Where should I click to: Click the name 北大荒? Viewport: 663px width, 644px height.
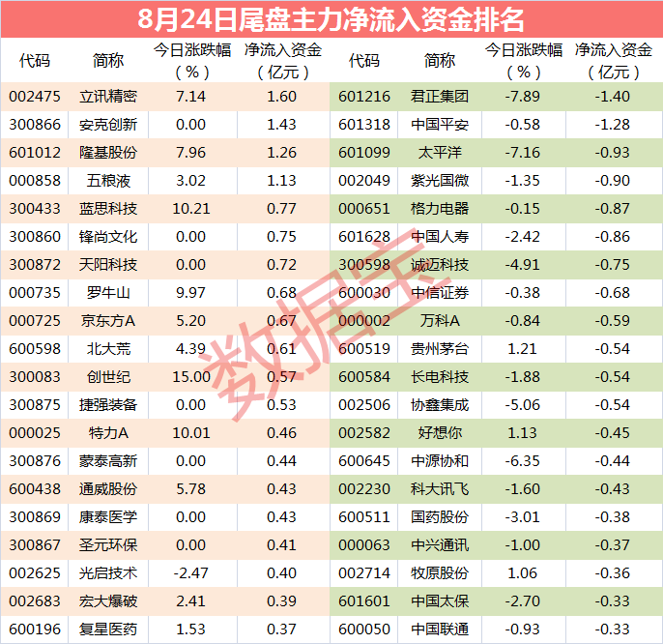click(x=108, y=349)
